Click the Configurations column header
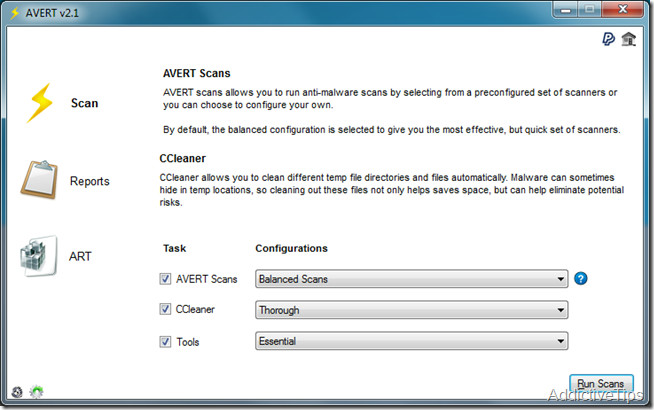This screenshot has width=654, height=410. 292,248
